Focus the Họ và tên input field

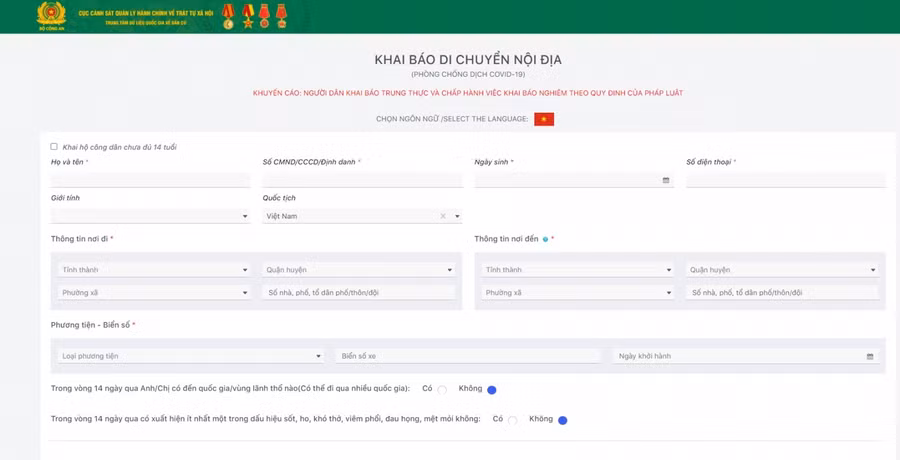coord(150,180)
